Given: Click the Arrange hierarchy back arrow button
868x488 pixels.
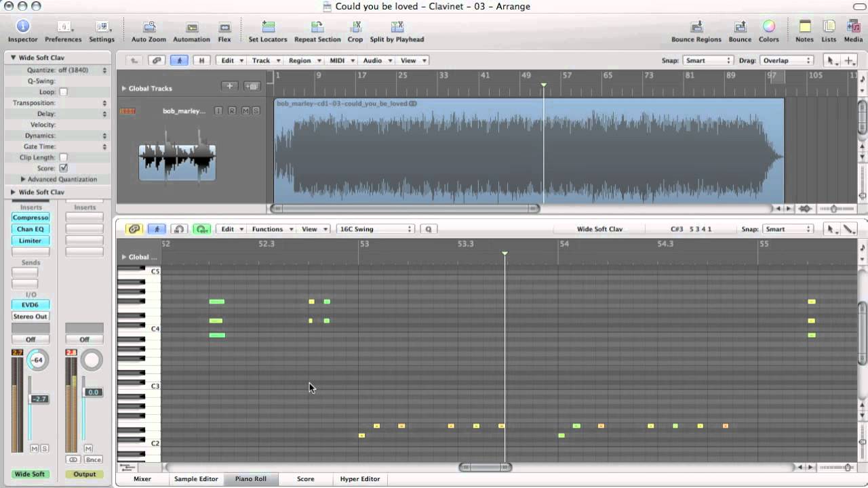Looking at the screenshot, I should tap(134, 60).
